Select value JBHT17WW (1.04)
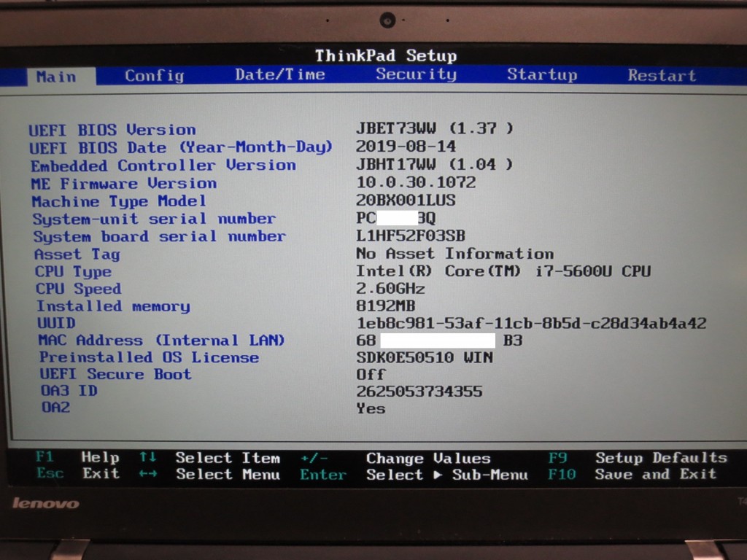Viewport: 747px width, 560px height. click(x=435, y=164)
